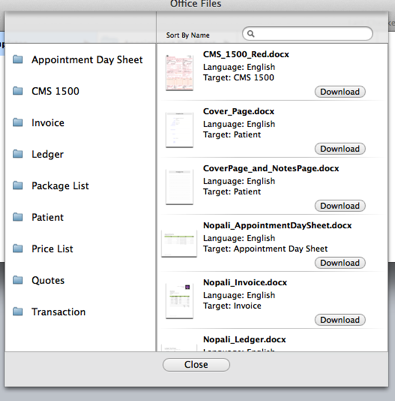Select the CMS_1500_Red.docx file name

coord(246,54)
